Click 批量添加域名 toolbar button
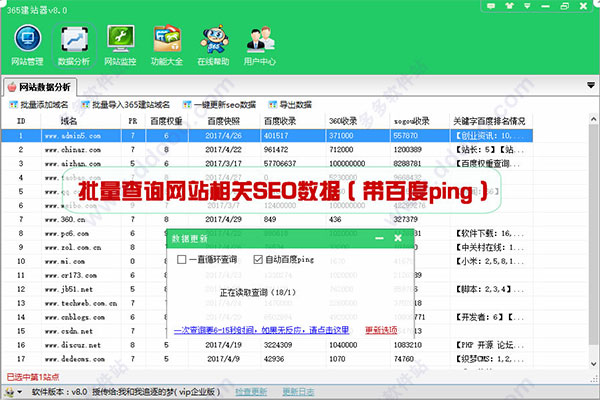This screenshot has width=600, height=400. [x=39, y=104]
